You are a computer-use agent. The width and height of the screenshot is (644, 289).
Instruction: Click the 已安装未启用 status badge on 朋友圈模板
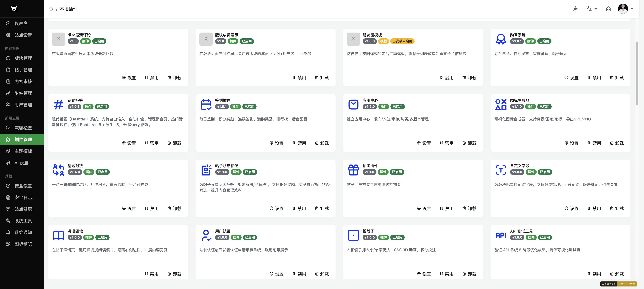point(402,41)
